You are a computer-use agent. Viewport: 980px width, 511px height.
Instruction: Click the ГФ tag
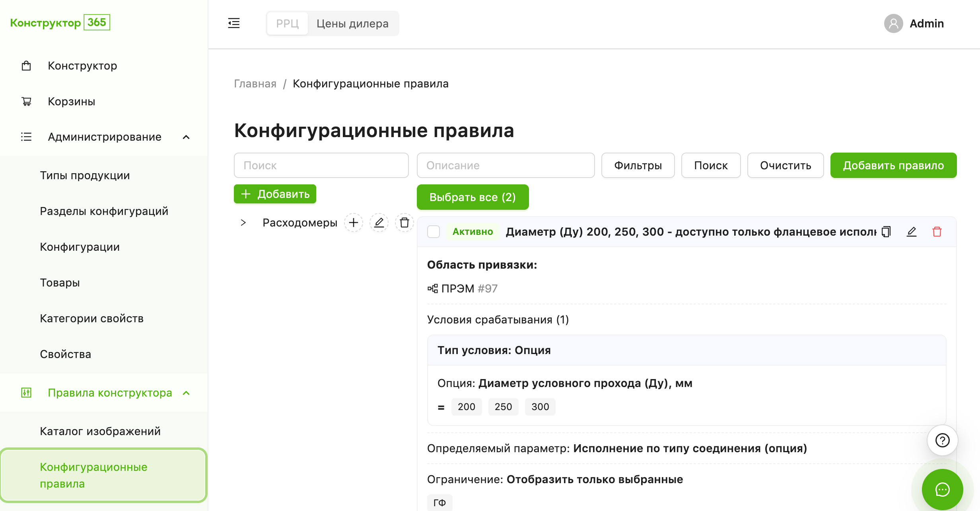click(439, 503)
